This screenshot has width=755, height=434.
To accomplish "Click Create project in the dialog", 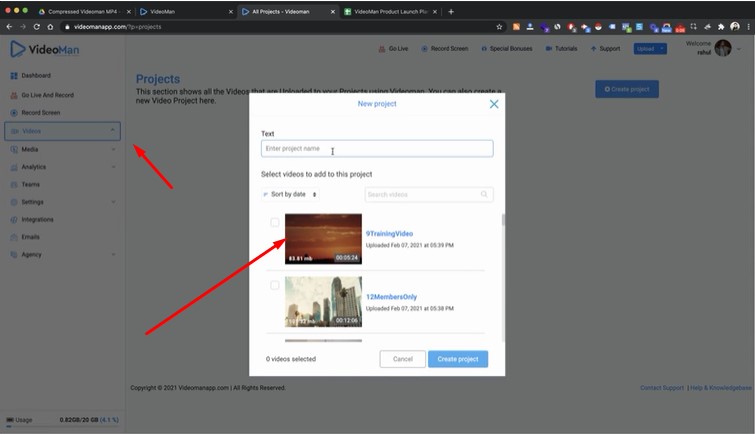I will (458, 359).
